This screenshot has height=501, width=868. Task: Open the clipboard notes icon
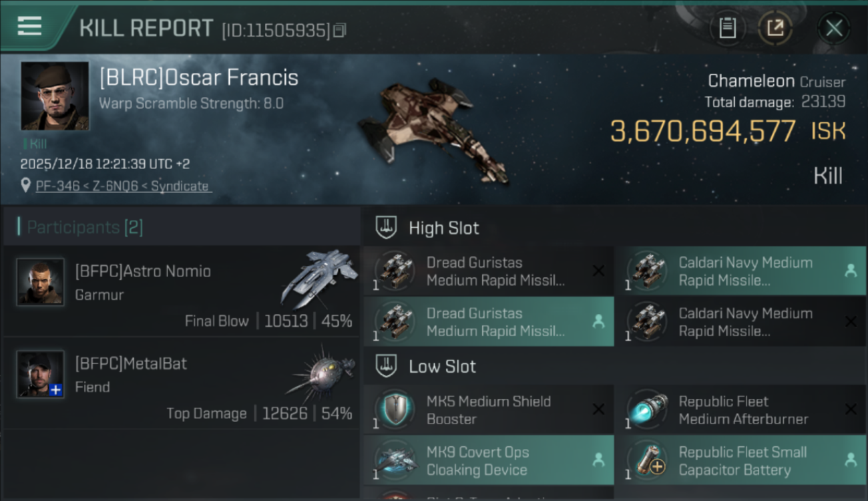pos(727,28)
